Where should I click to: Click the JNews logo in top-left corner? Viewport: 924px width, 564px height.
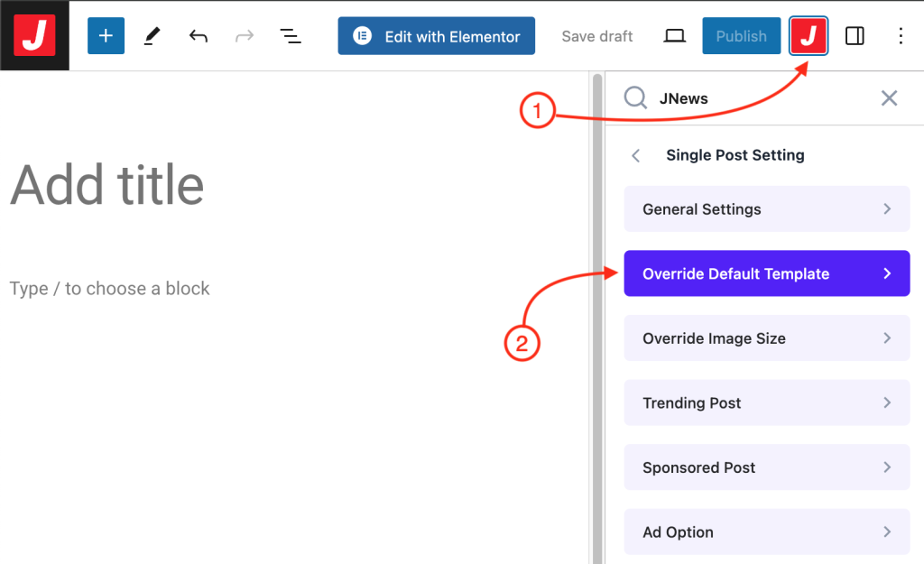click(x=34, y=35)
